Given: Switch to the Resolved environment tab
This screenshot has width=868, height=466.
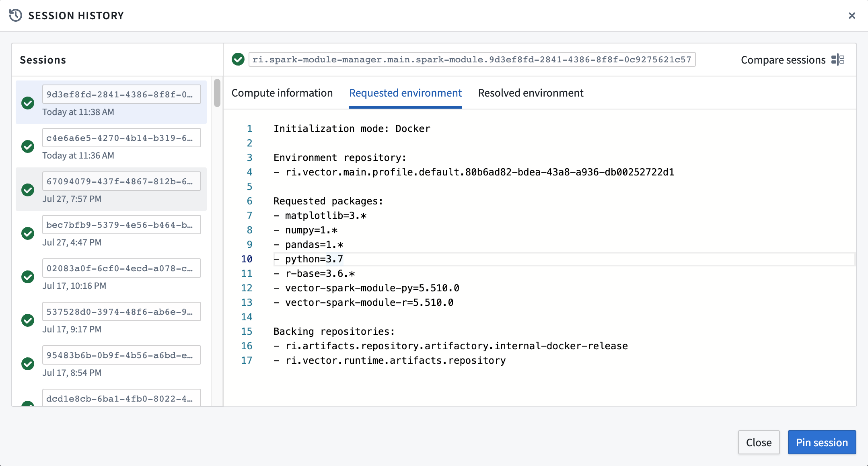Looking at the screenshot, I should [531, 93].
